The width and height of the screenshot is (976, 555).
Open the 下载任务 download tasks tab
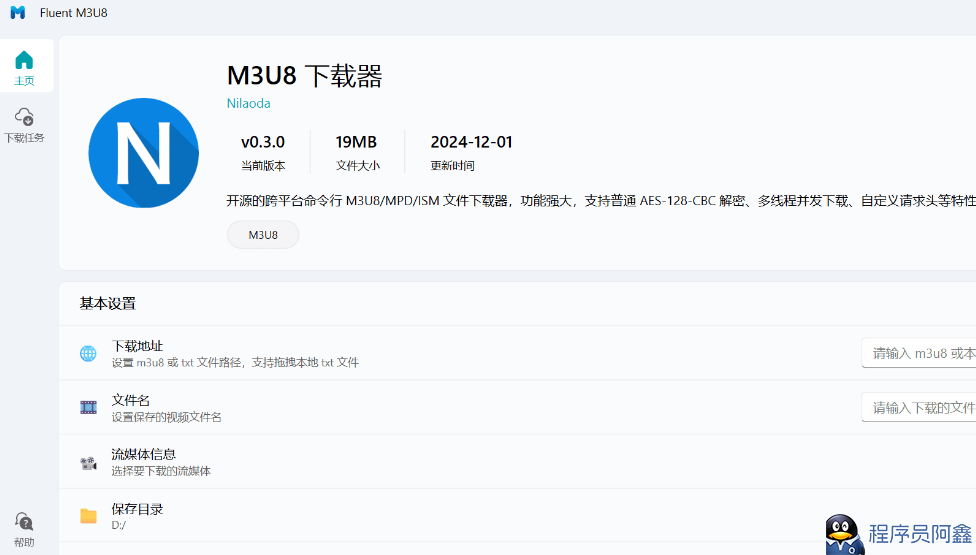point(25,124)
